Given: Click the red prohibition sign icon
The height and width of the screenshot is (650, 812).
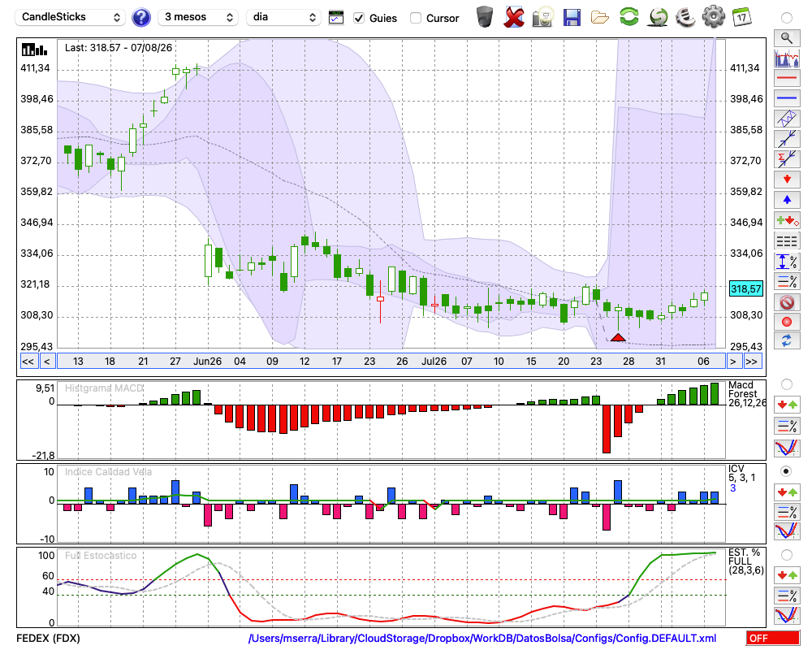Looking at the screenshot, I should (x=787, y=301).
